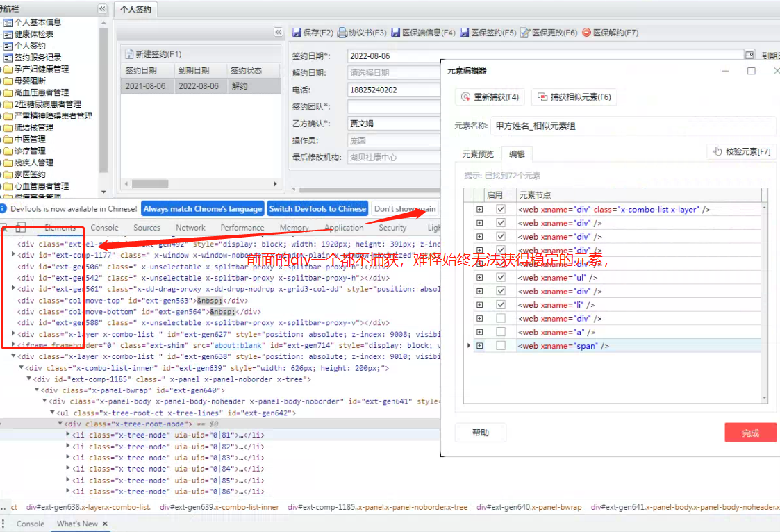Image resolution: width=780 pixels, height=532 pixels.
Task: Open calendar picker for 签约日期 field
Action: coord(749,55)
